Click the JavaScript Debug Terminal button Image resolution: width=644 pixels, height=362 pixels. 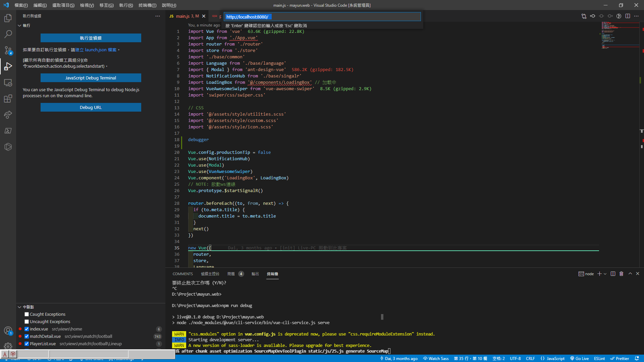91,78
